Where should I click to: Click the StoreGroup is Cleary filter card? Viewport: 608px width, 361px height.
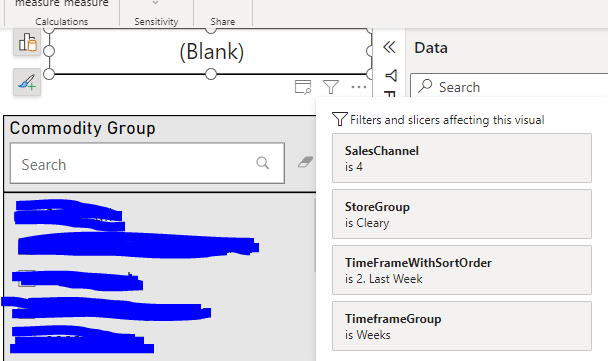[x=462, y=214]
